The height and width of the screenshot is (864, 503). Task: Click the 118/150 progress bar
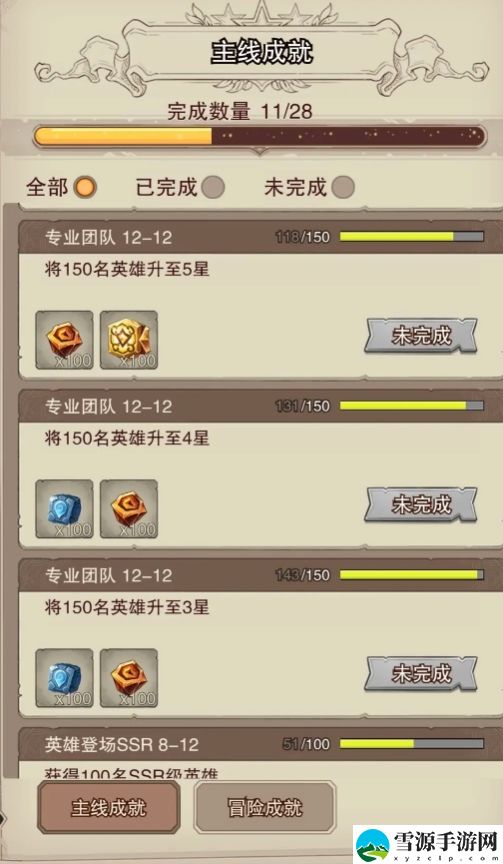pyautogui.click(x=412, y=236)
